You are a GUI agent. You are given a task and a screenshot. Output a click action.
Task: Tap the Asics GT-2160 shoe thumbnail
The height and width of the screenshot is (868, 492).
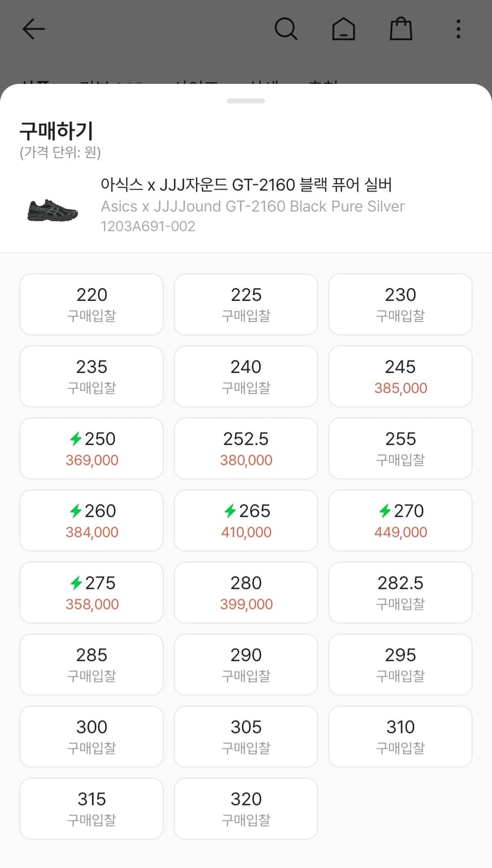53,209
